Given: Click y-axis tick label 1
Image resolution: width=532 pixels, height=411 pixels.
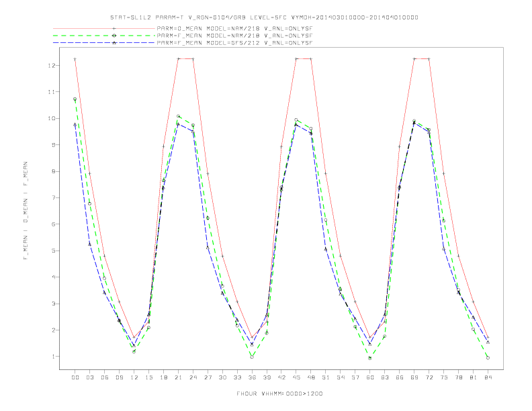Looking at the screenshot, I should (x=54, y=357).
